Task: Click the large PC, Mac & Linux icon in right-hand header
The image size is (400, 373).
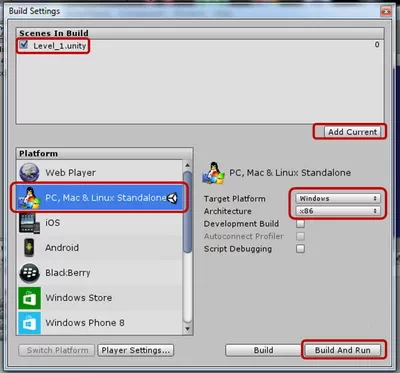Action: 213,173
